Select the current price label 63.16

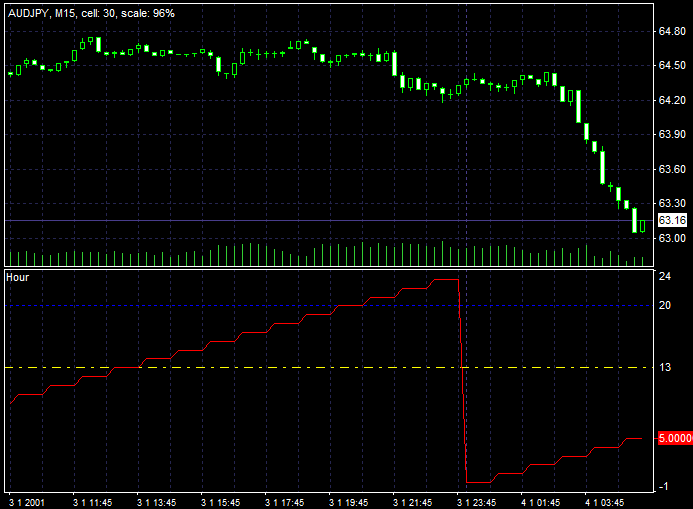[x=672, y=220]
